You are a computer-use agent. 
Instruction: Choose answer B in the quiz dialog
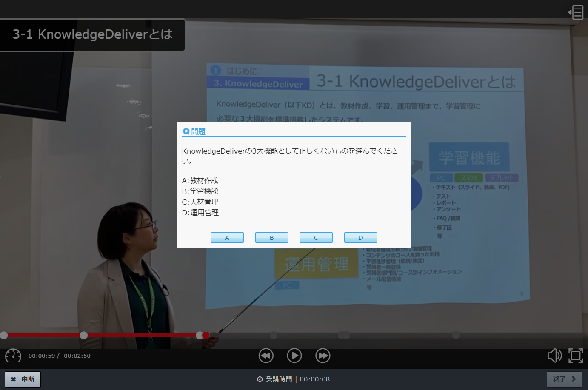click(x=271, y=237)
